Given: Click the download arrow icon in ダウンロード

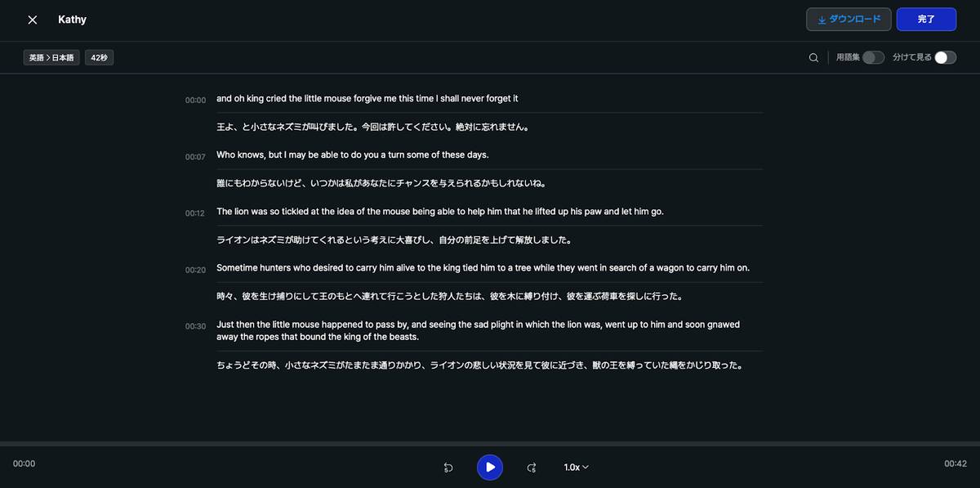Looking at the screenshot, I should coord(823,19).
